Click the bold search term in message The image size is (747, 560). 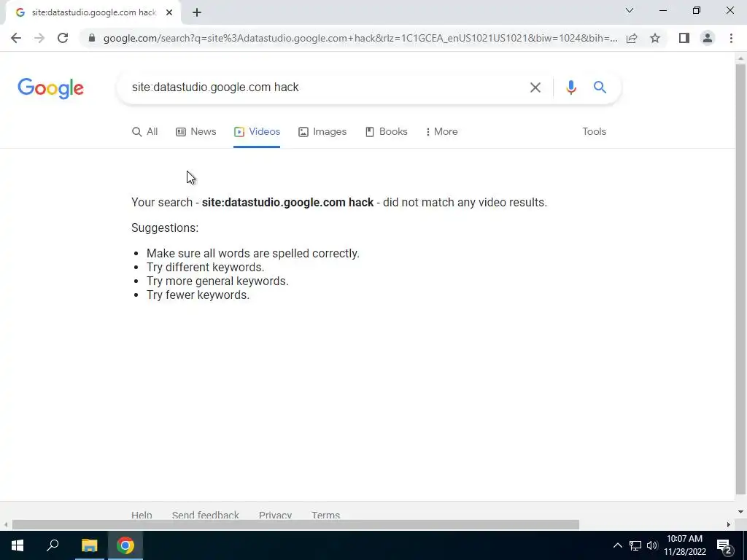pos(287,203)
